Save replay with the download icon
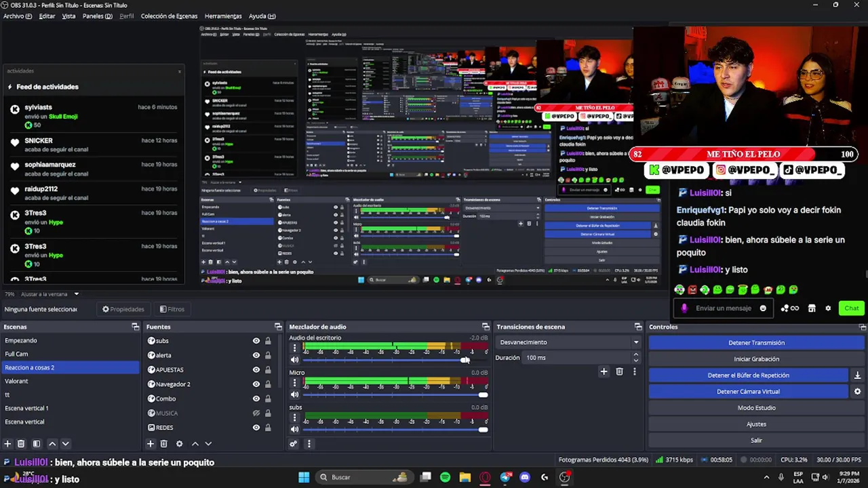The height and width of the screenshot is (488, 868). (x=857, y=375)
